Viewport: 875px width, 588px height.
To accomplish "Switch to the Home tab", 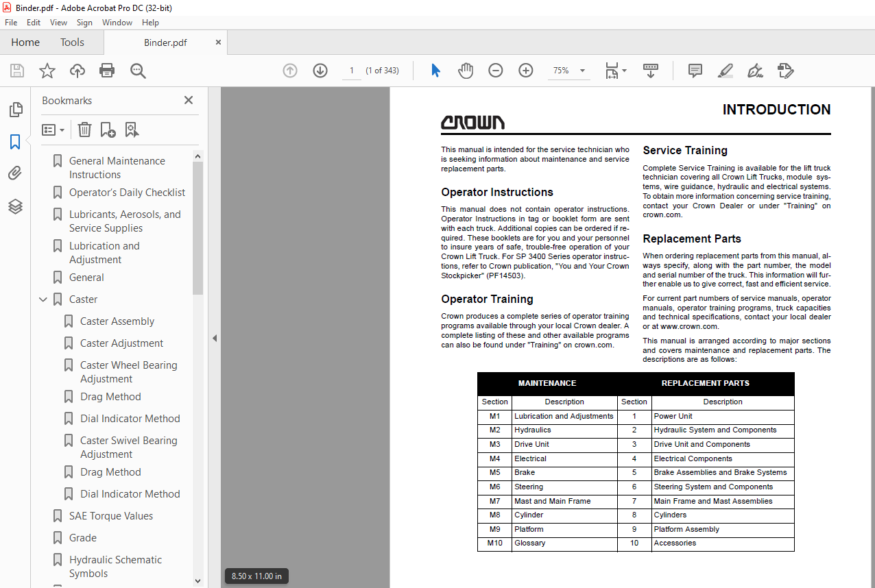I will pos(25,42).
